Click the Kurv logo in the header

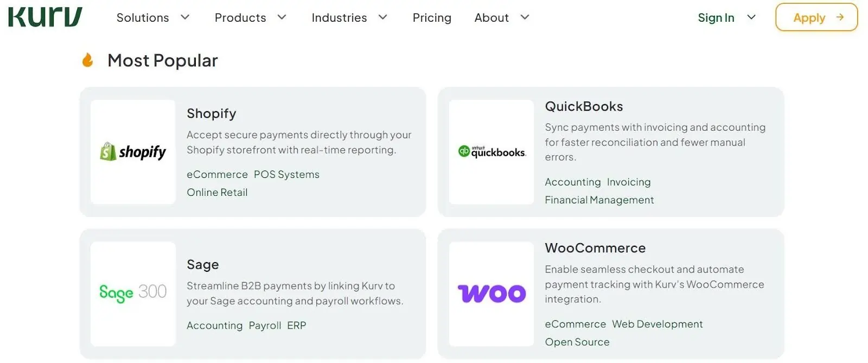44,17
